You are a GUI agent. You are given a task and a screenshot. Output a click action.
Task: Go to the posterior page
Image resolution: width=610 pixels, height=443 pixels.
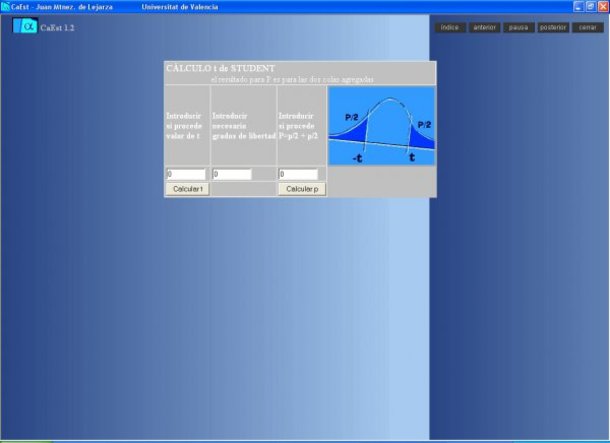[x=552, y=27]
